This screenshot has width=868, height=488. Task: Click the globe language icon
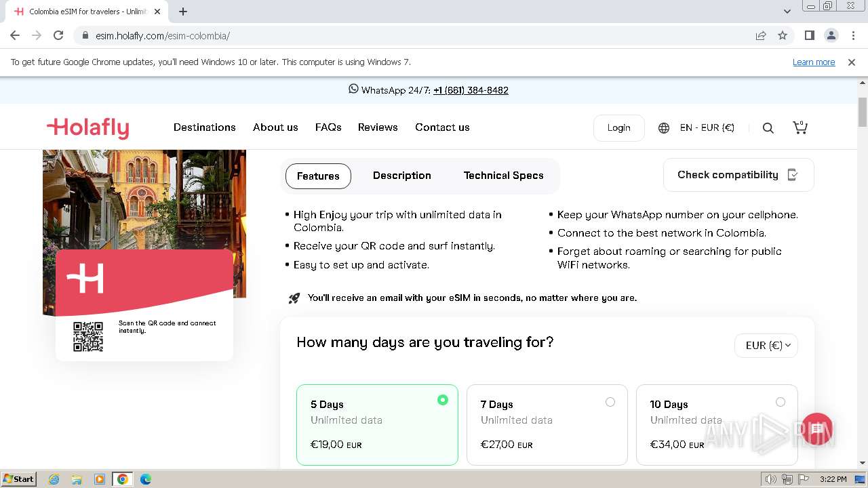664,128
